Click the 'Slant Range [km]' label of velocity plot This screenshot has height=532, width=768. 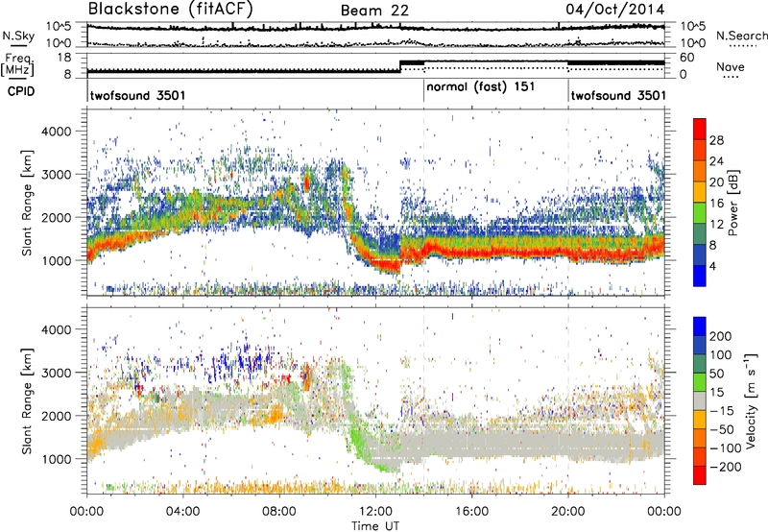27,400
